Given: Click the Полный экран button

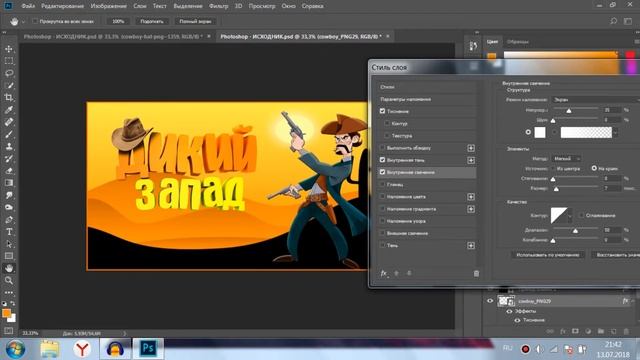Looking at the screenshot, I should click(x=196, y=21).
